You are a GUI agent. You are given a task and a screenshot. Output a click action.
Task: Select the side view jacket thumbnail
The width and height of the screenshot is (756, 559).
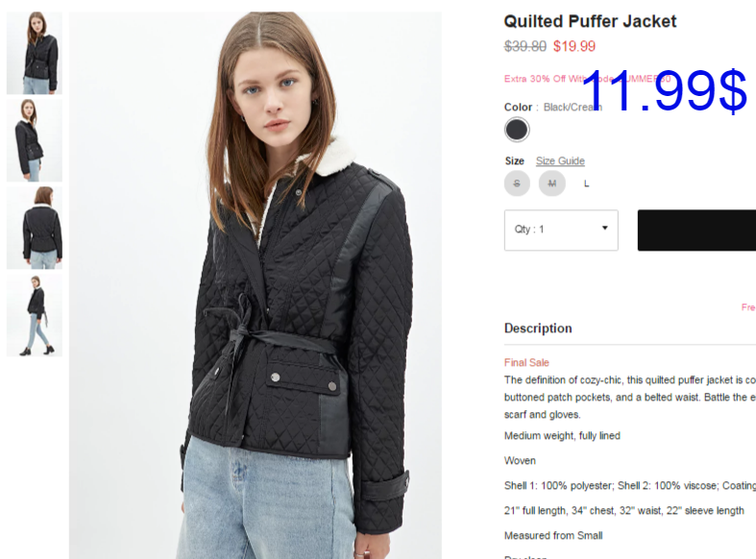coord(35,140)
